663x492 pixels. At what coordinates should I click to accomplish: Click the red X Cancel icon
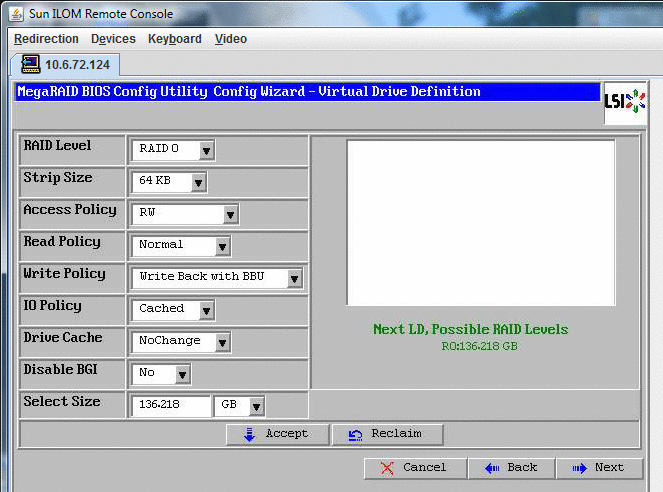[x=386, y=468]
